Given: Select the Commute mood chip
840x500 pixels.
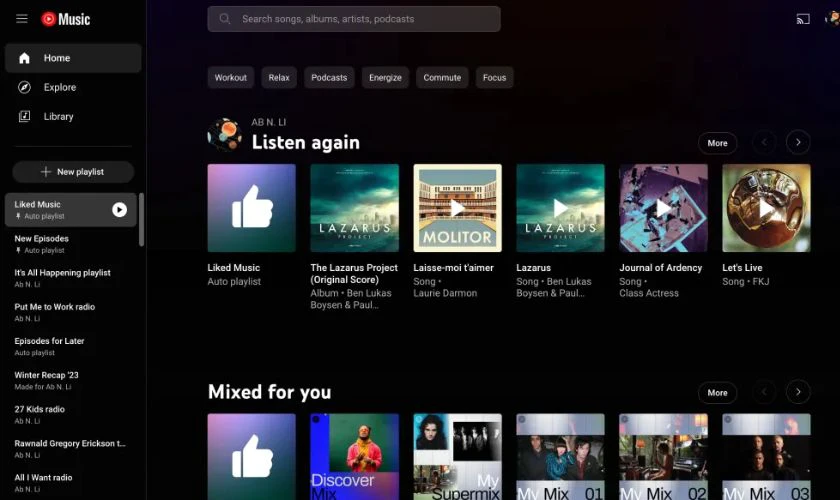Looking at the screenshot, I should tap(442, 78).
